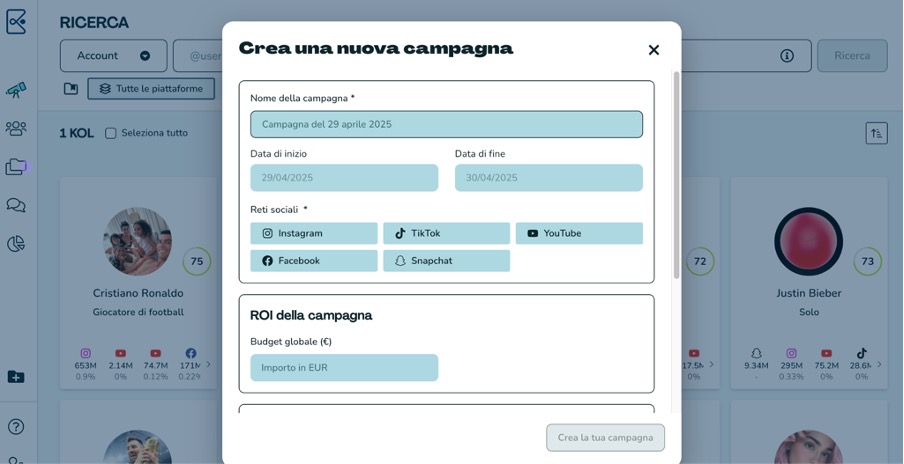Open the pie chart analytics icon

(16, 244)
